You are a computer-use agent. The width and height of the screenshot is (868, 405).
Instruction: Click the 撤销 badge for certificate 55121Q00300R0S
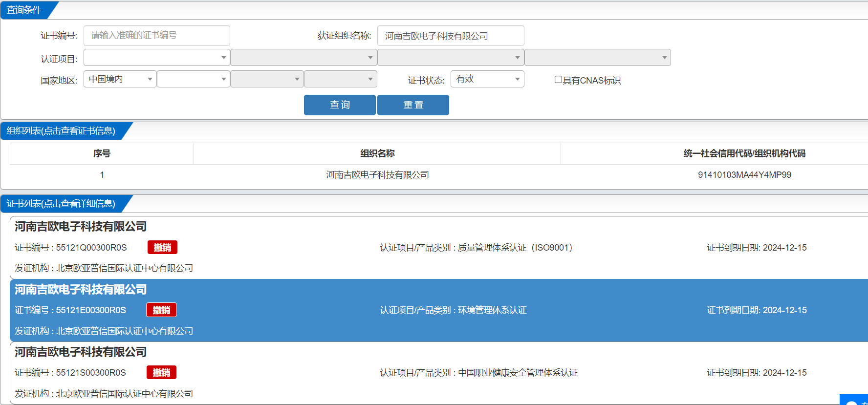[162, 247]
